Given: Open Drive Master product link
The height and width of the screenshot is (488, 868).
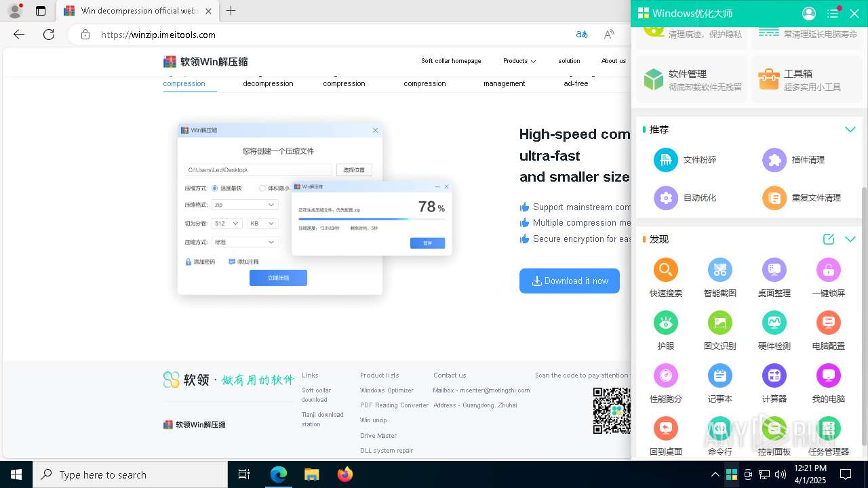Looking at the screenshot, I should [x=378, y=436].
